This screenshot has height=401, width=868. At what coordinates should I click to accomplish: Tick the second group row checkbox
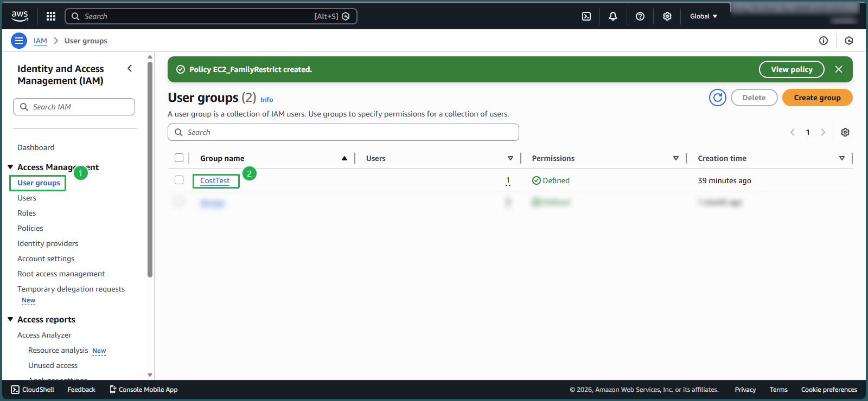point(179,202)
